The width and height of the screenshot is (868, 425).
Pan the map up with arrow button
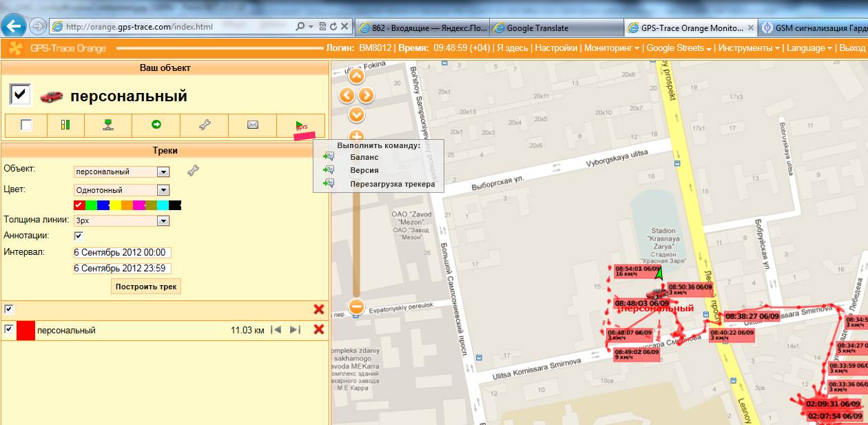pyautogui.click(x=356, y=76)
